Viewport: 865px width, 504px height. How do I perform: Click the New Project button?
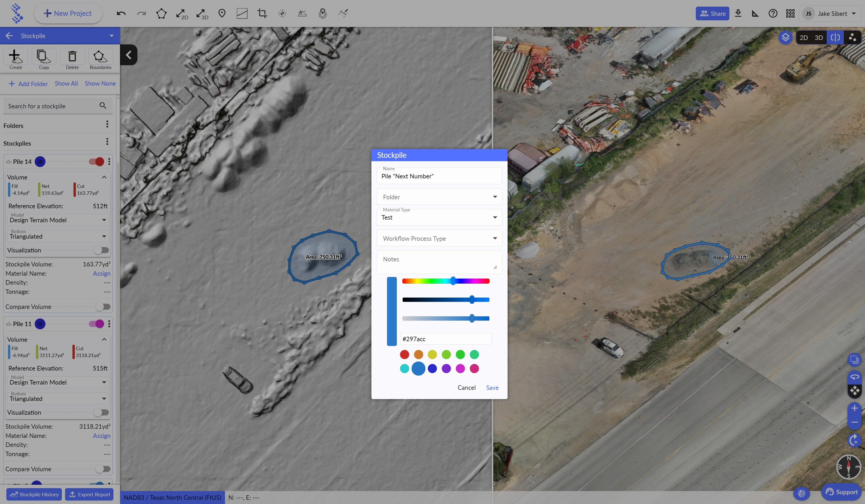[68, 13]
